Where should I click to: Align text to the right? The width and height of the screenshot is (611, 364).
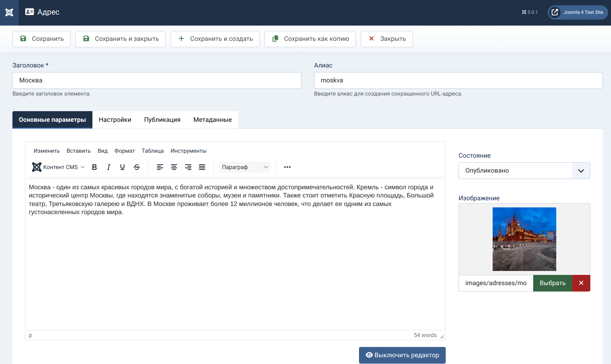point(188,167)
